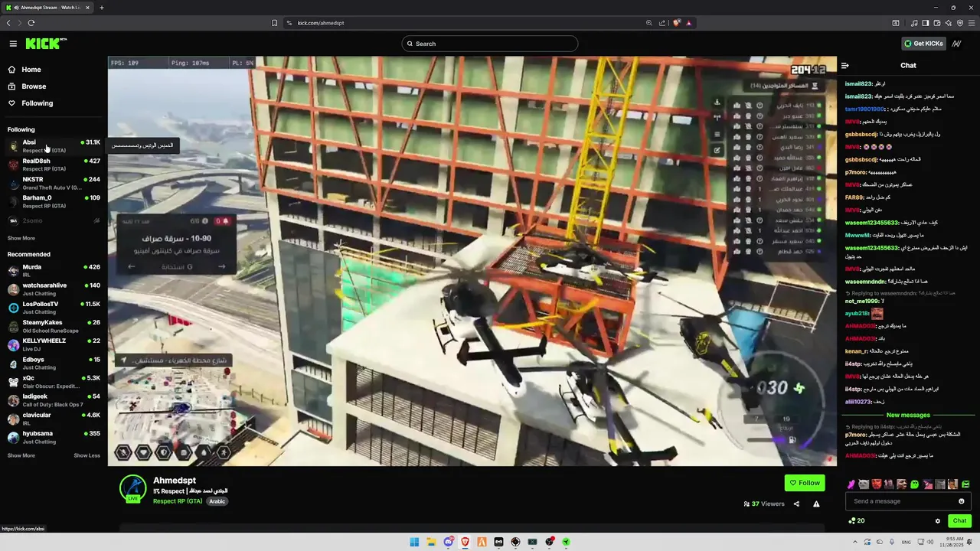The width and height of the screenshot is (980, 551).
Task: Open KELLYWHEELZ recommended channel
Action: [x=54, y=344]
